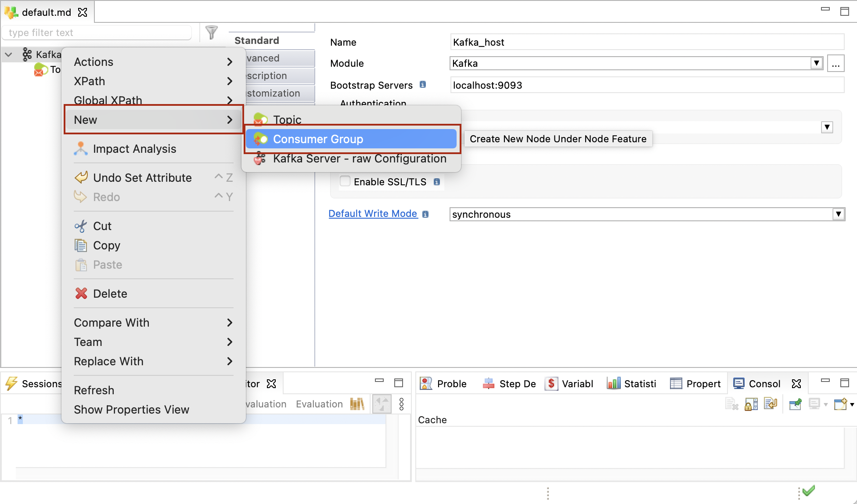
Task: Click the vertical three-dot options icon
Action: [x=402, y=403]
